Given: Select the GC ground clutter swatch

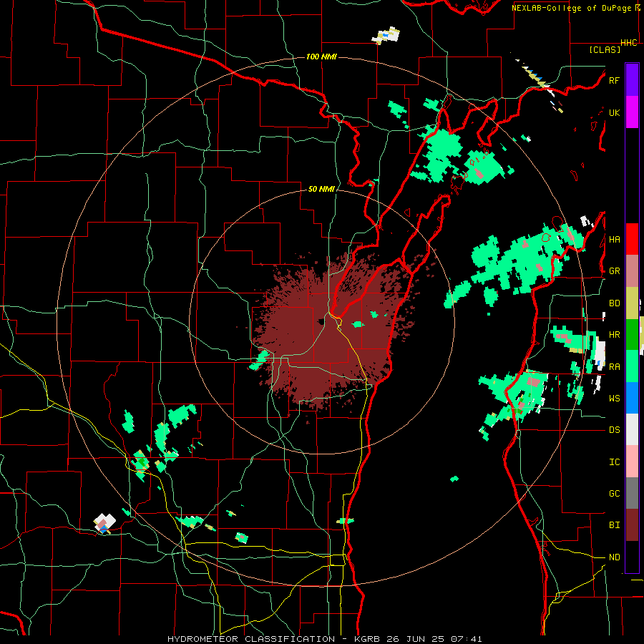Looking at the screenshot, I should point(632,493).
